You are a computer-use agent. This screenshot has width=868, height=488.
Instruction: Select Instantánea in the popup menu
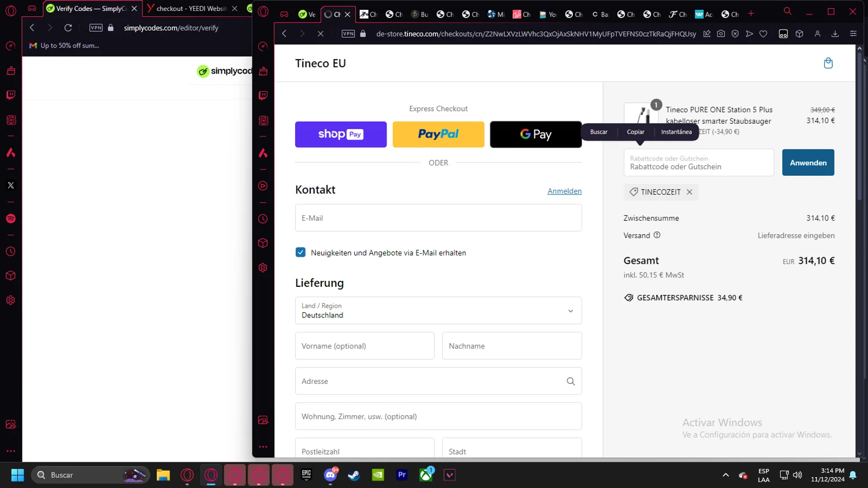click(676, 132)
